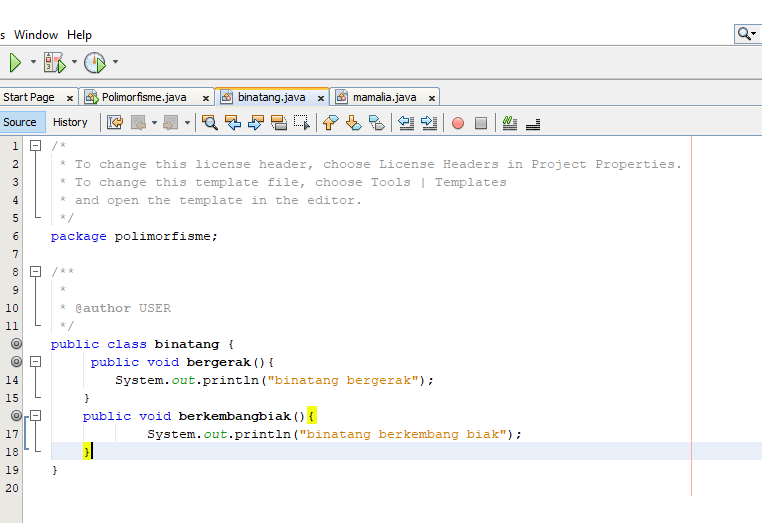Close the mamalia.java tab
Screen dimensions: 762x523
432,98
